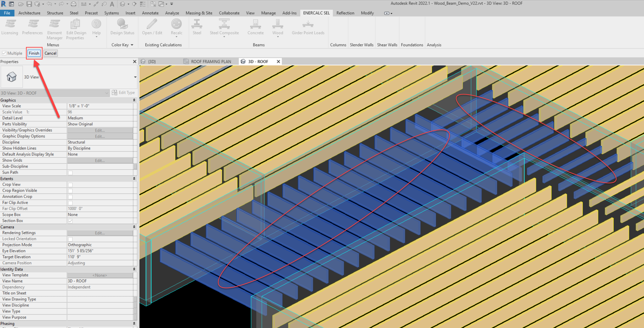The width and height of the screenshot is (644, 328).
Task: Toggle the Annotation Crop checkbox
Action: pyautogui.click(x=71, y=197)
